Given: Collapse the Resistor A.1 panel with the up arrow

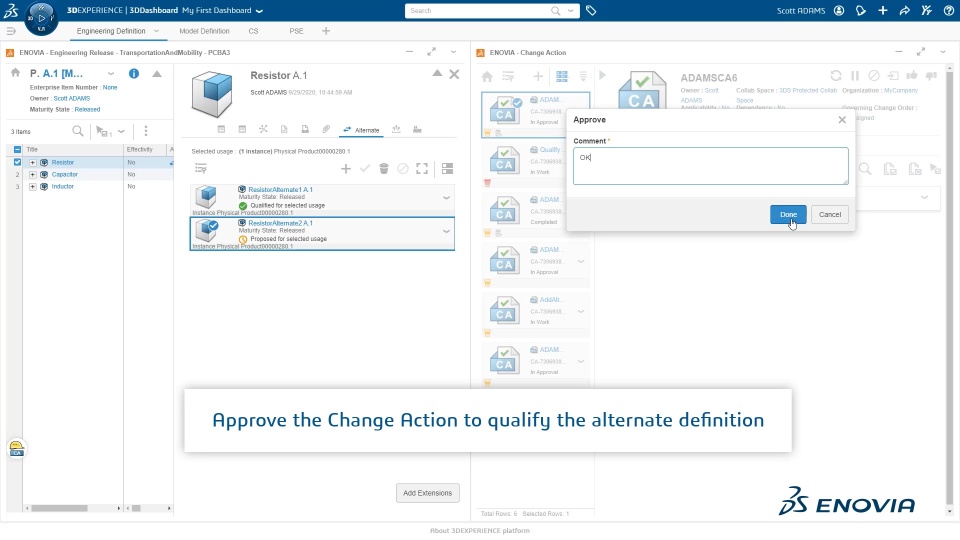Looking at the screenshot, I should point(437,73).
